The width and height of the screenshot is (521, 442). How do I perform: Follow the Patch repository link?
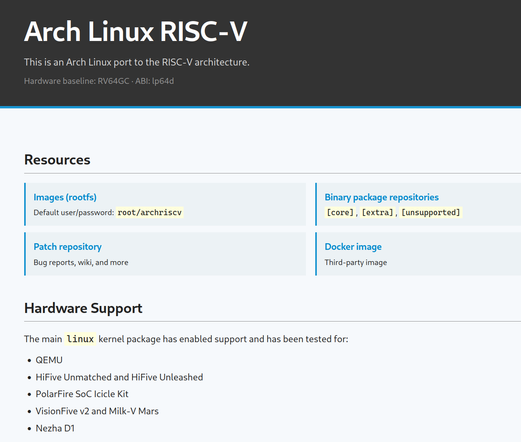(x=68, y=247)
